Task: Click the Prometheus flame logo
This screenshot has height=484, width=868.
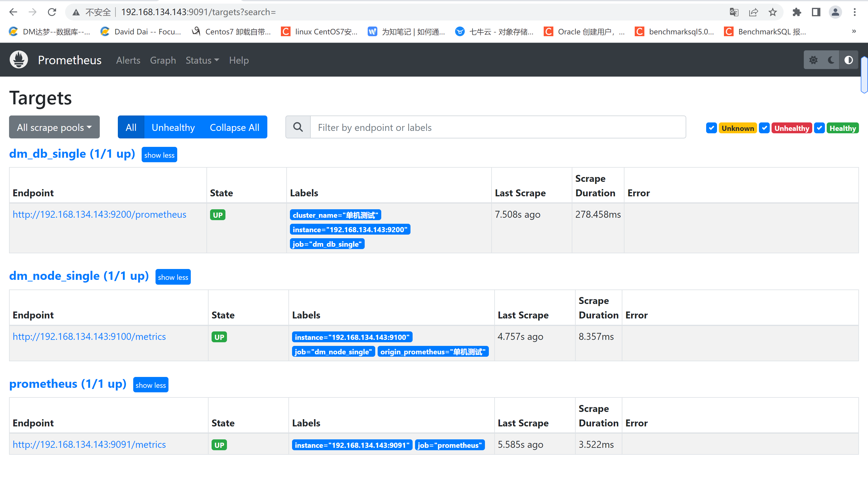Action: (19, 60)
